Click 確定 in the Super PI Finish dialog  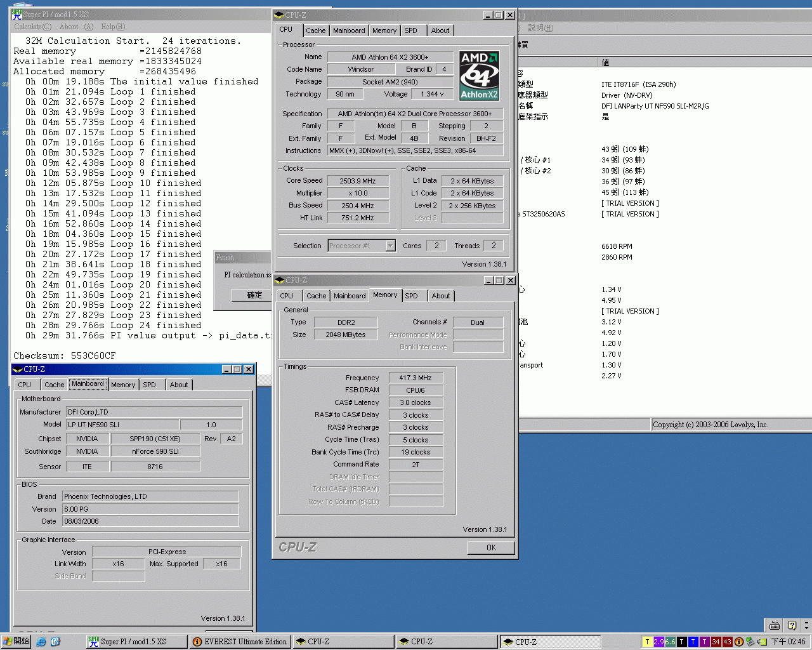pos(254,295)
